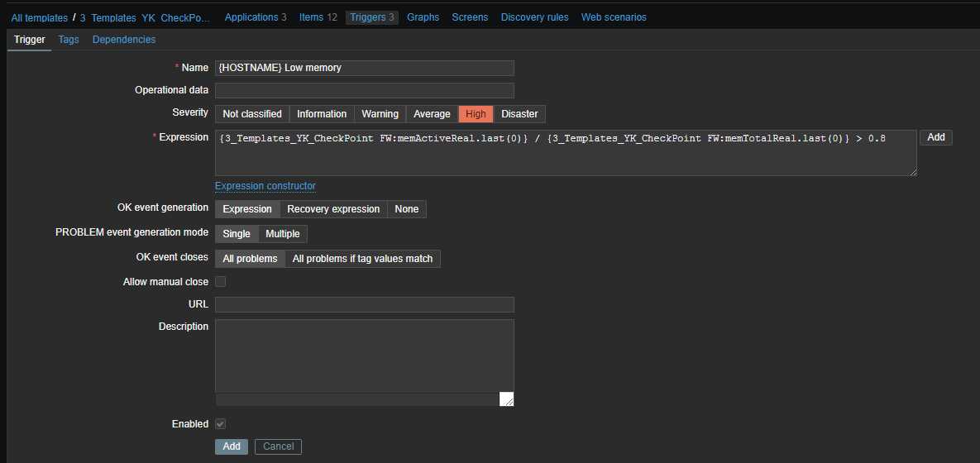This screenshot has height=463, width=980.
Task: Toggle the Enabled checkbox
Action: (220, 424)
